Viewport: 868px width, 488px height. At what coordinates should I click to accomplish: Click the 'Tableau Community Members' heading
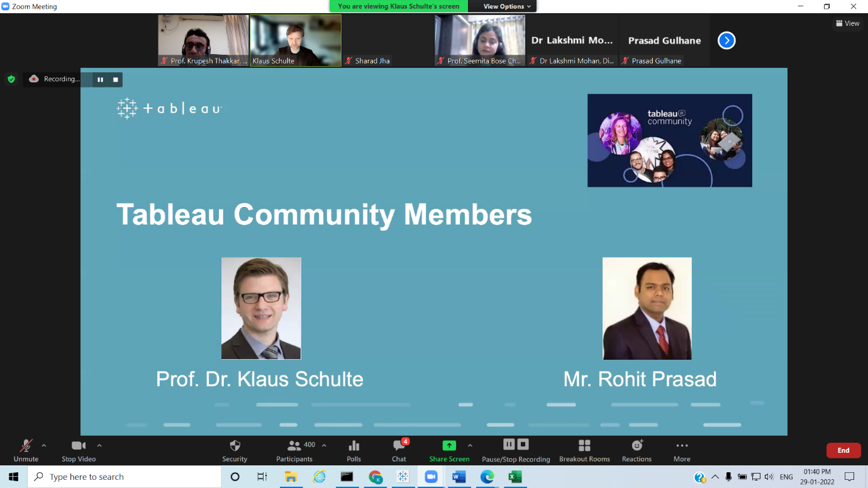coord(324,214)
